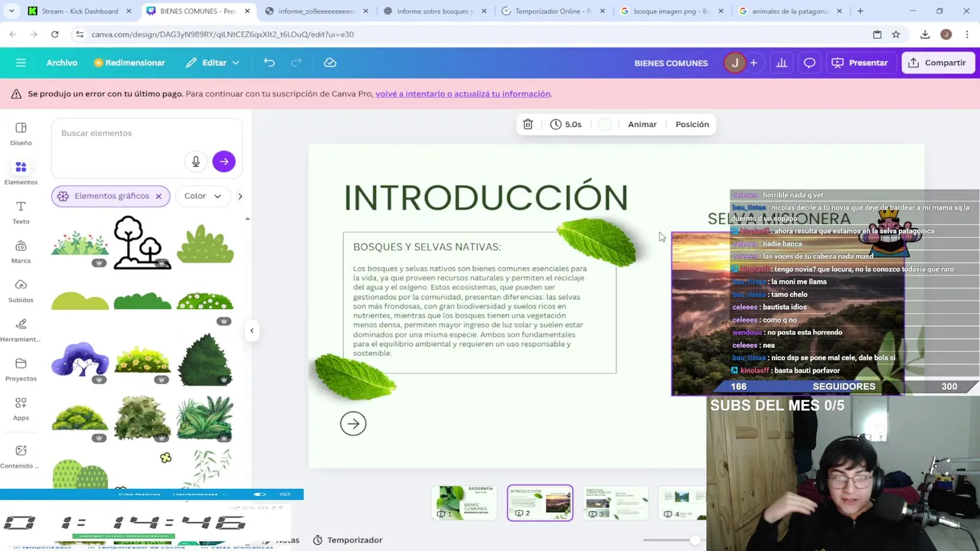Undo the last action
The image size is (980, 551).
269,63
